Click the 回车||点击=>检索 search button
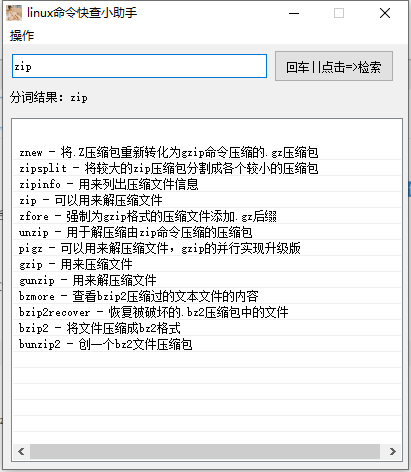 click(x=334, y=66)
